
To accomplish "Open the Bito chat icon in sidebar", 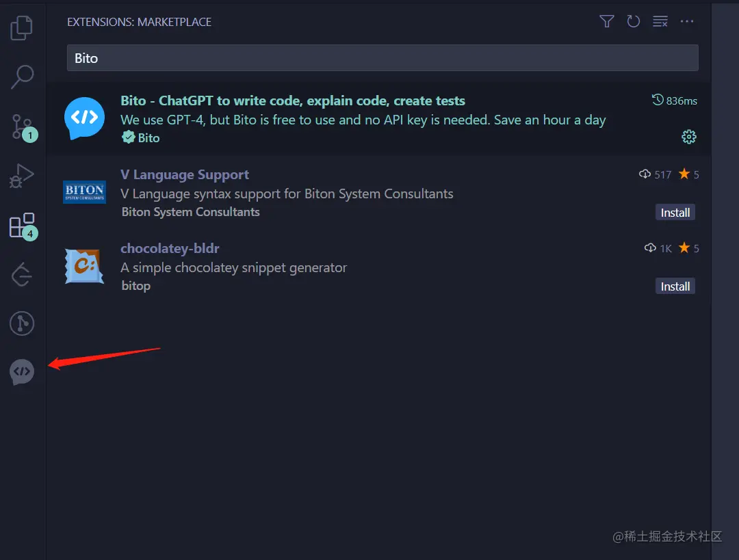I will pos(22,372).
